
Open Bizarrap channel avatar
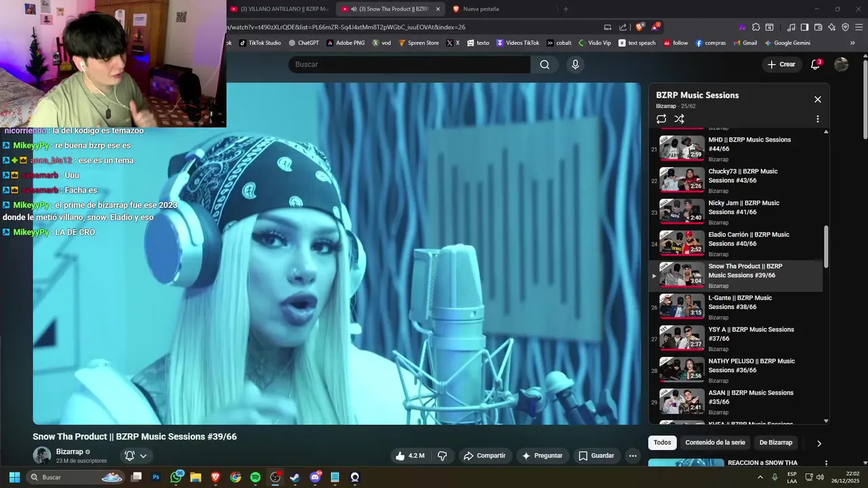(42, 455)
